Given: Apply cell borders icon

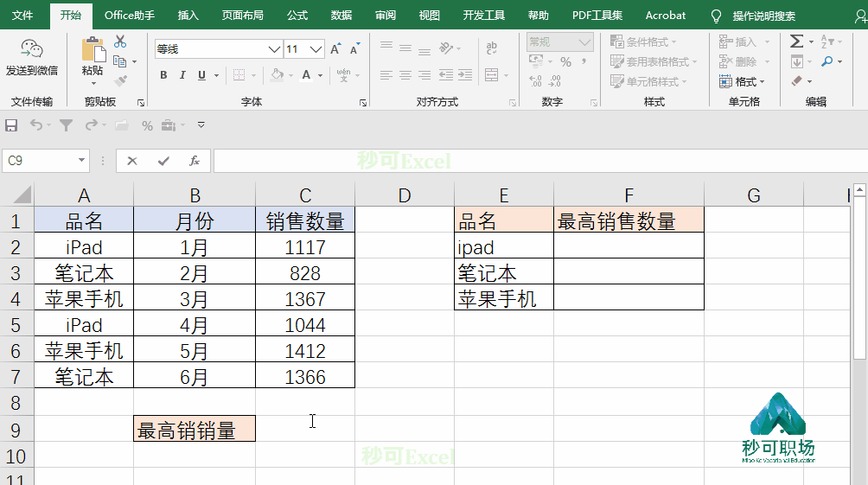Looking at the screenshot, I should pos(239,75).
